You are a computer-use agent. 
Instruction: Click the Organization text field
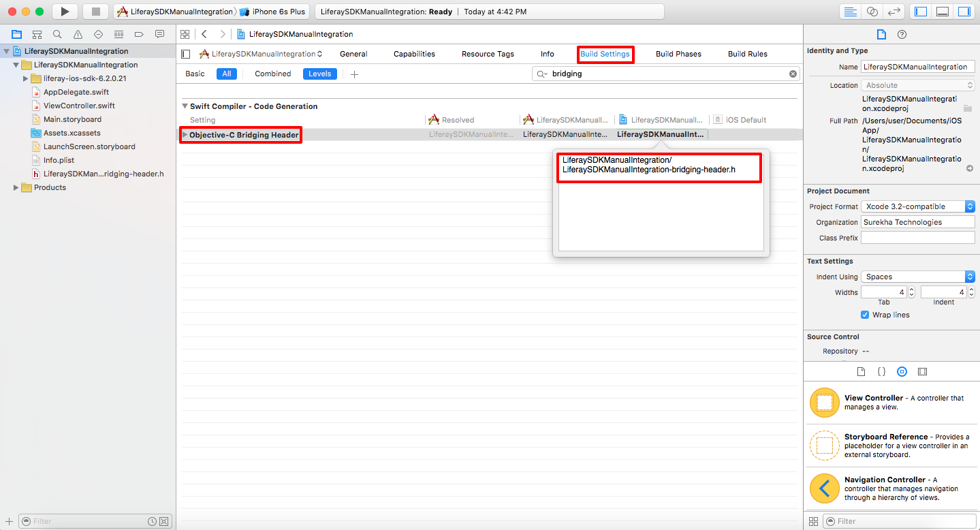918,222
